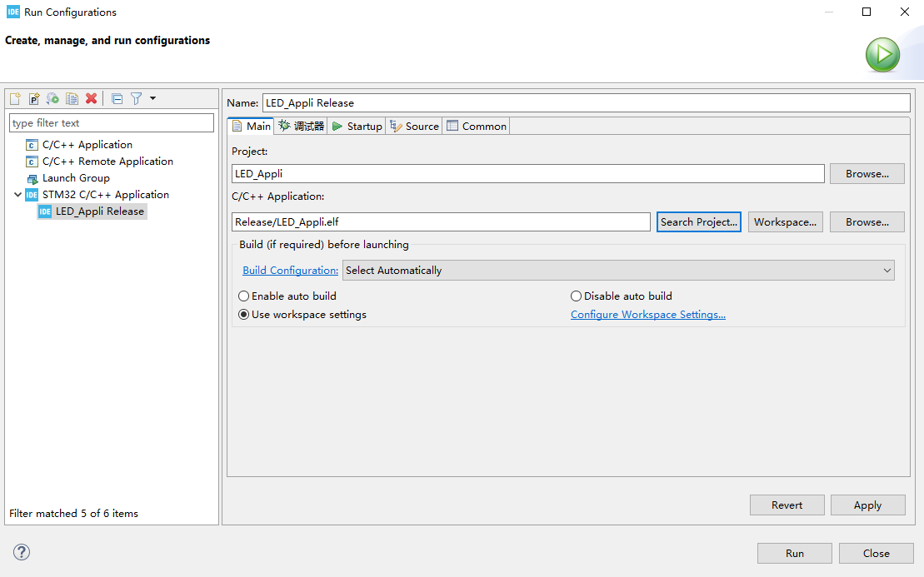Viewport: 924px width, 577px height.
Task: Click the new prototype configuration icon
Action: click(34, 98)
